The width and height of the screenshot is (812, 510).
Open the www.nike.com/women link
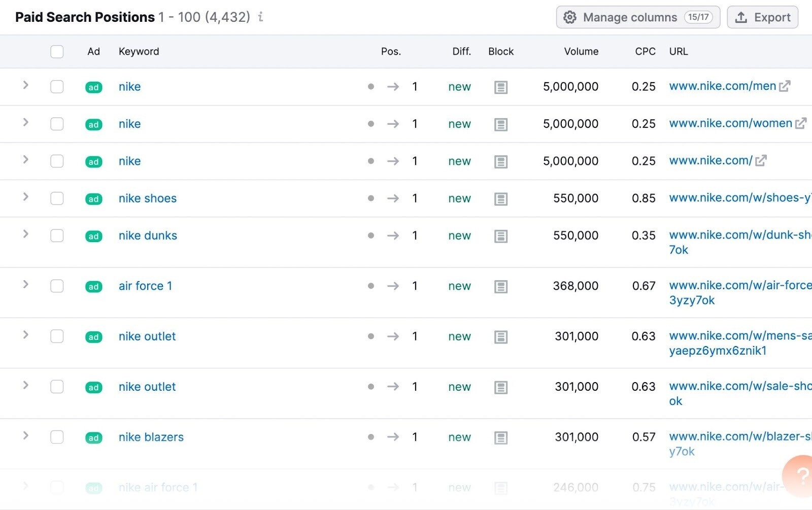[x=730, y=123]
